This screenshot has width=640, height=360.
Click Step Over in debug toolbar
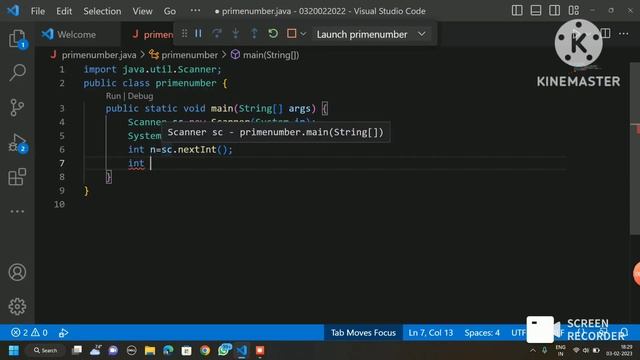click(x=217, y=34)
